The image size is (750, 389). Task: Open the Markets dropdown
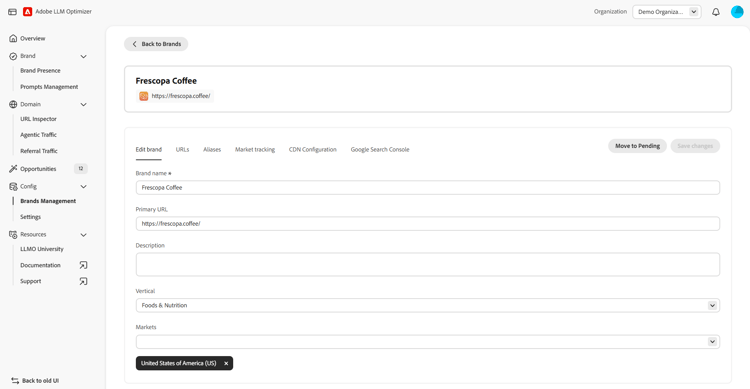pyautogui.click(x=428, y=342)
